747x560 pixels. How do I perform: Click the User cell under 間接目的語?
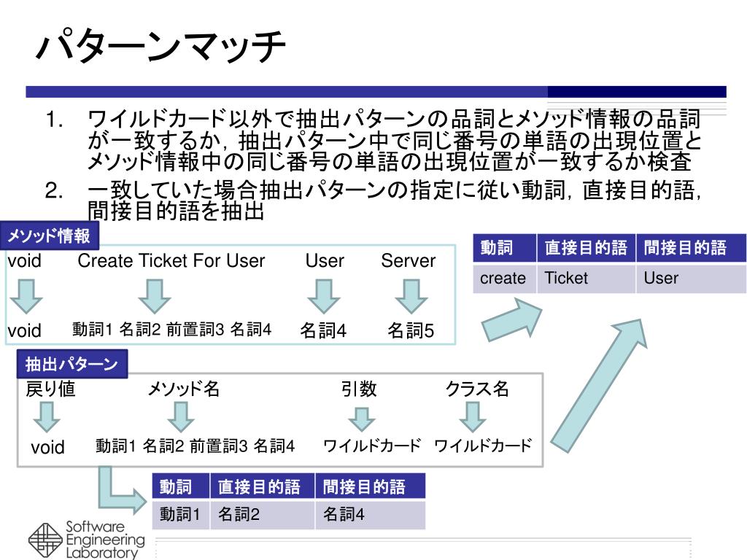pos(692,278)
